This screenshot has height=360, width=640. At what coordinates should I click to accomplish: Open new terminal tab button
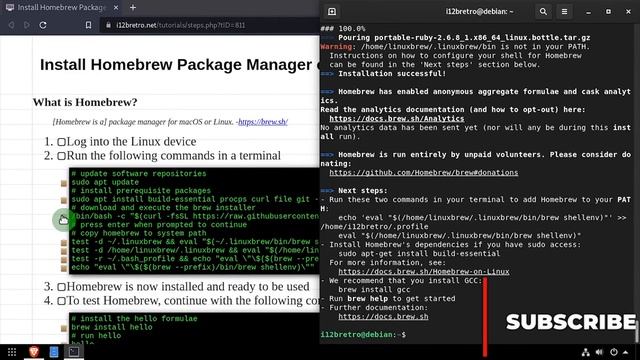pyautogui.click(x=332, y=11)
